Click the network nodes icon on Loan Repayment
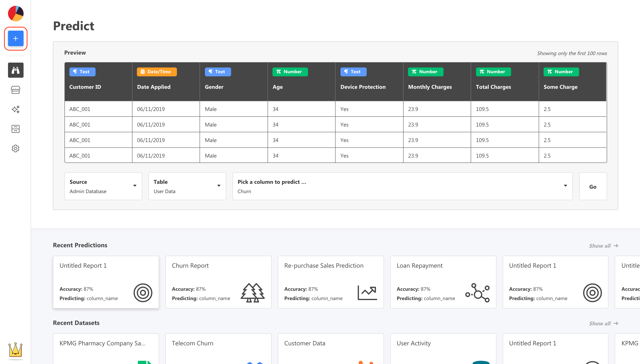The image size is (640, 364). click(477, 293)
